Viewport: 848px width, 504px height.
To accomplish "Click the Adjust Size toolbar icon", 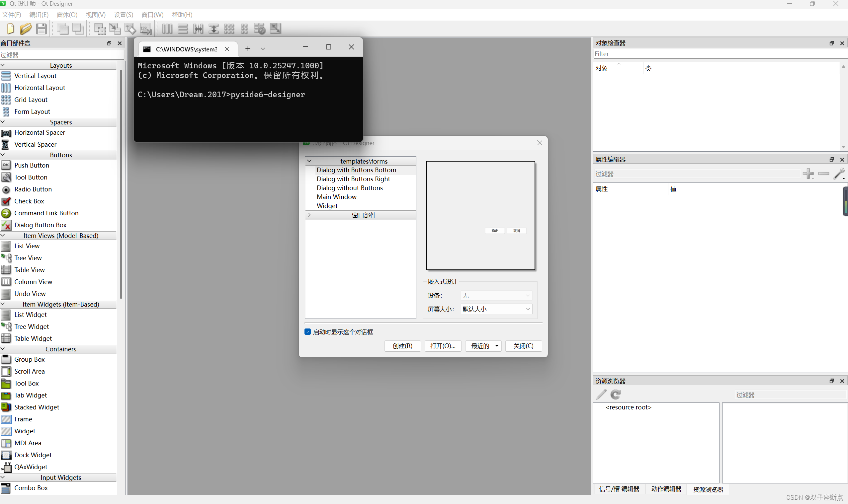I will tap(275, 29).
